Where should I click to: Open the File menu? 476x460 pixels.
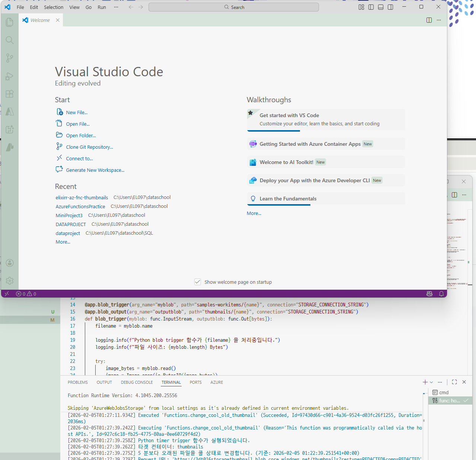(x=20, y=7)
